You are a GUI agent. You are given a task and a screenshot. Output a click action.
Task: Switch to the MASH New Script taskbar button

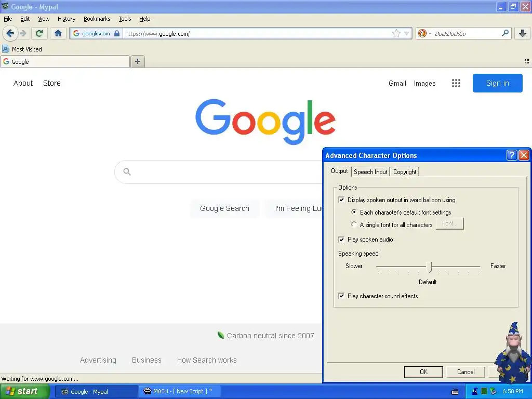point(179,391)
